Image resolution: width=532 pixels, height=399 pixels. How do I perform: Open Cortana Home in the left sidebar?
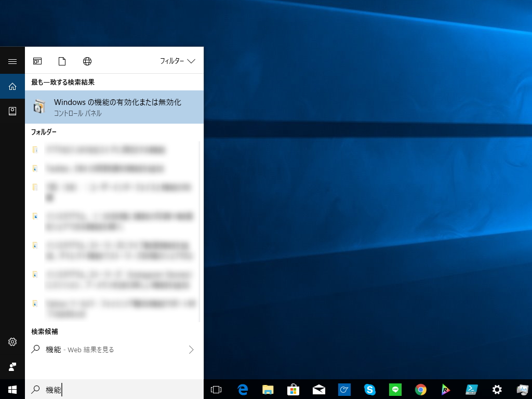tap(12, 86)
